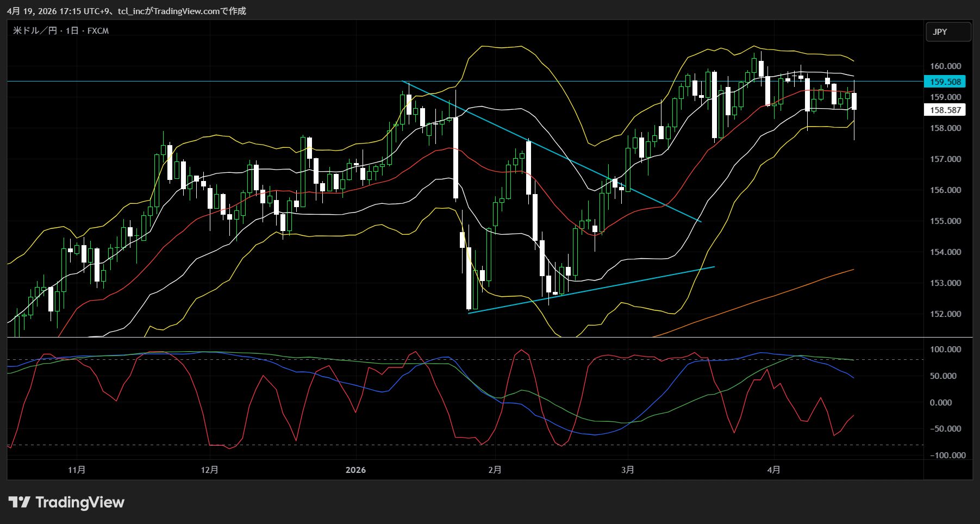Click the 米ドル／円 symbol title
The height and width of the screenshot is (524, 980).
point(35,31)
